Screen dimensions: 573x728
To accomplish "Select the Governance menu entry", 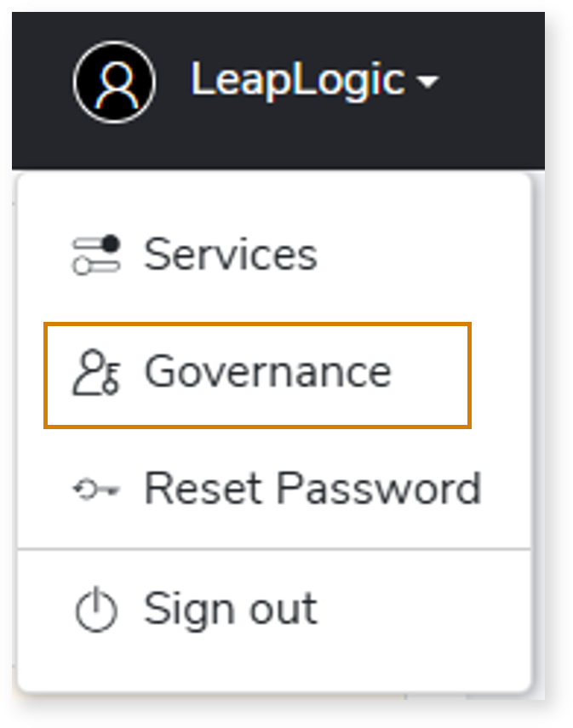I will click(257, 373).
